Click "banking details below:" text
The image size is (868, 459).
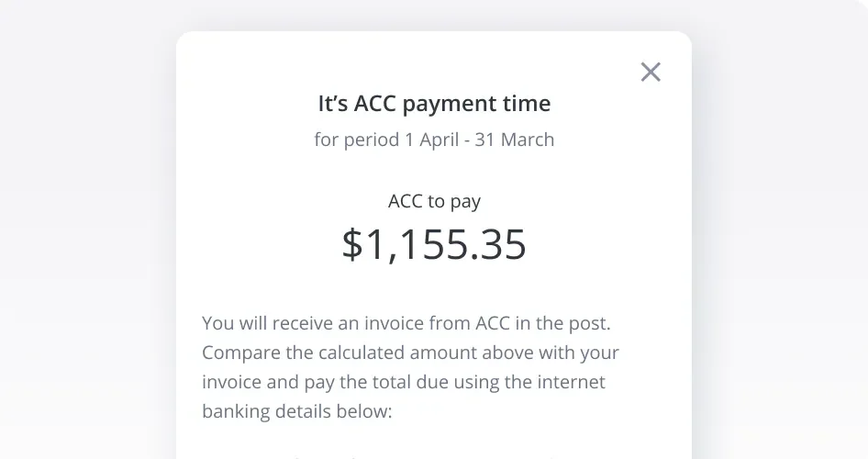[296, 411]
